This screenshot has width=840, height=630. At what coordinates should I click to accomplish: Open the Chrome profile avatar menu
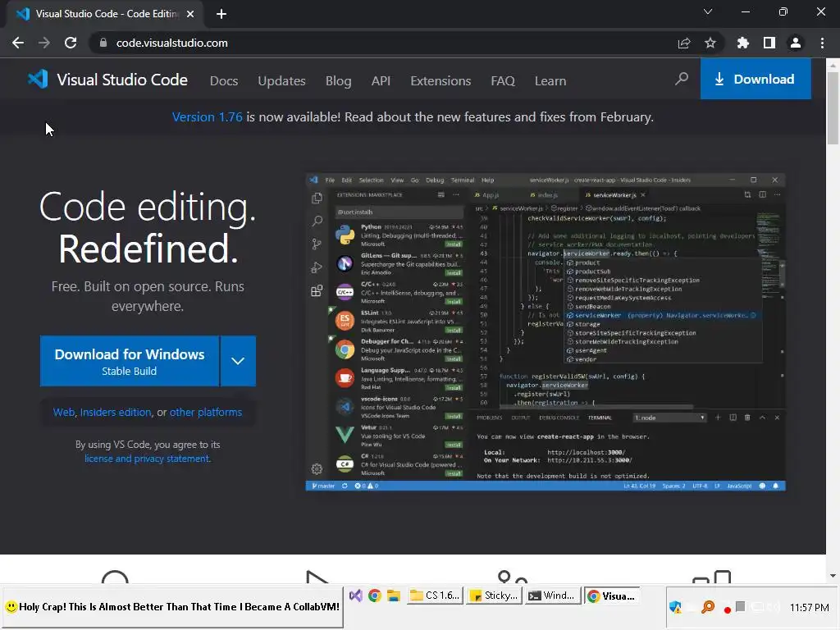[x=796, y=43]
